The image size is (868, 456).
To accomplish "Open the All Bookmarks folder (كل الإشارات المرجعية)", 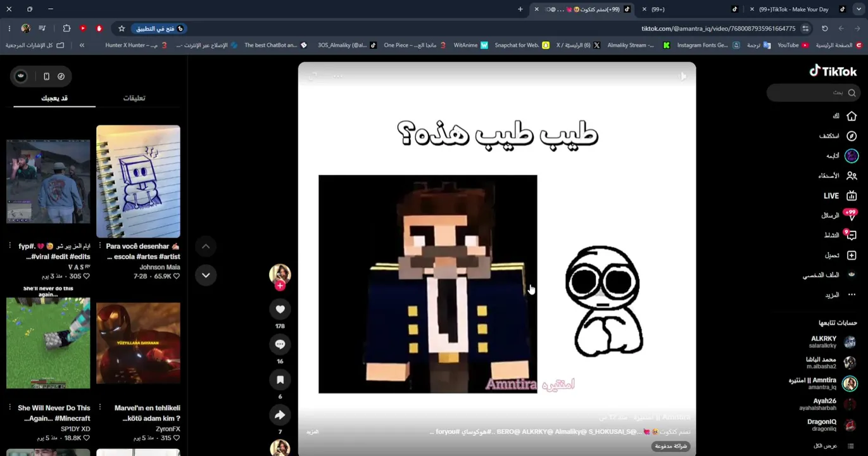I will [x=35, y=45].
